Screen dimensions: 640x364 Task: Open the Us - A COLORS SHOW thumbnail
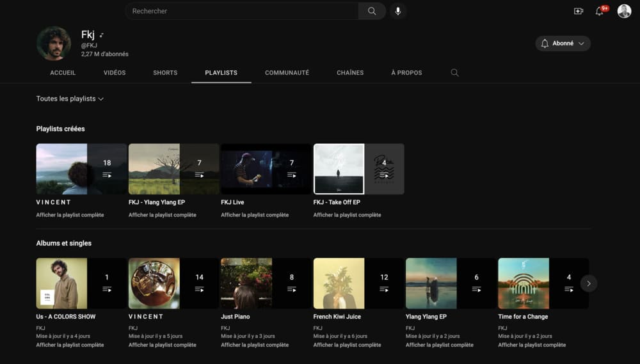click(81, 283)
